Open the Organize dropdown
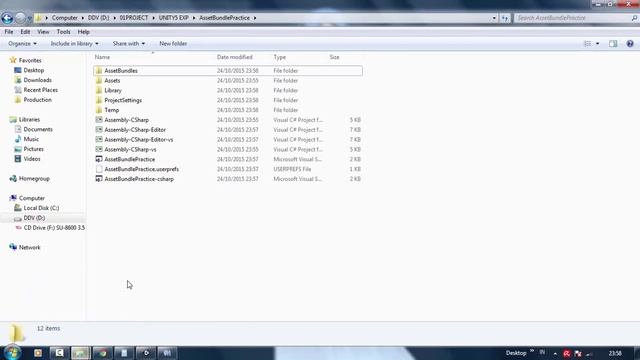 (22, 44)
